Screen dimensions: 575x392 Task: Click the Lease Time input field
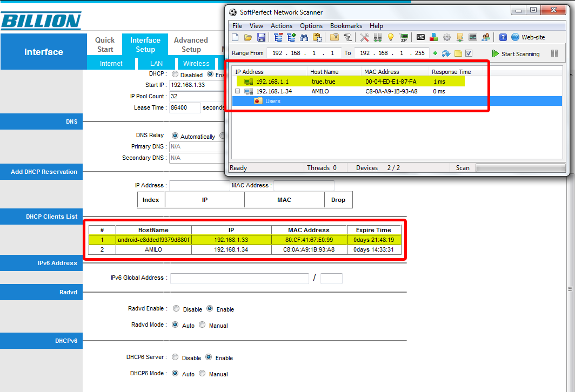[185, 107]
